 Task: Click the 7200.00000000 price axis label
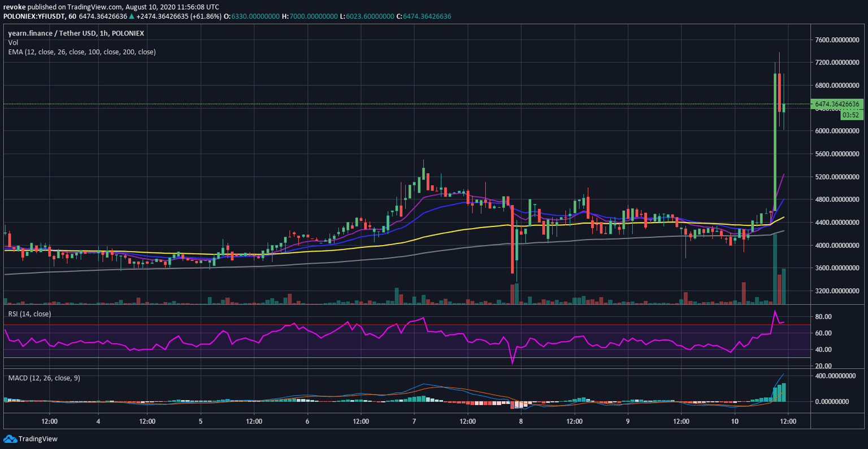[836, 63]
